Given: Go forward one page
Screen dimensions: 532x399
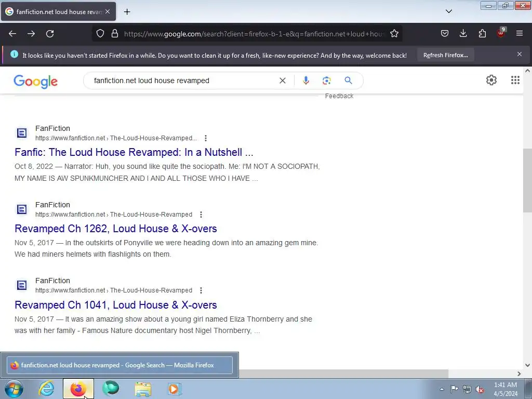Looking at the screenshot, I should point(31,34).
